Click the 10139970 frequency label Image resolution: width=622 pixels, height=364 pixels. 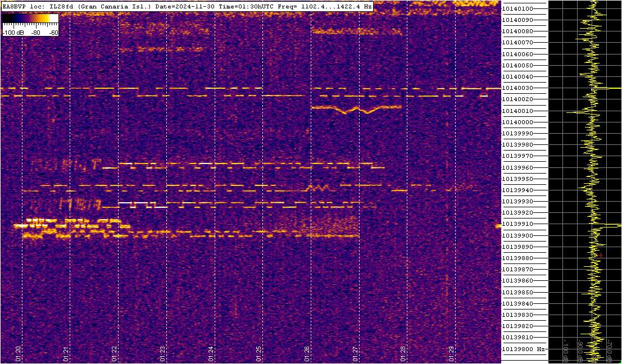tap(517, 156)
